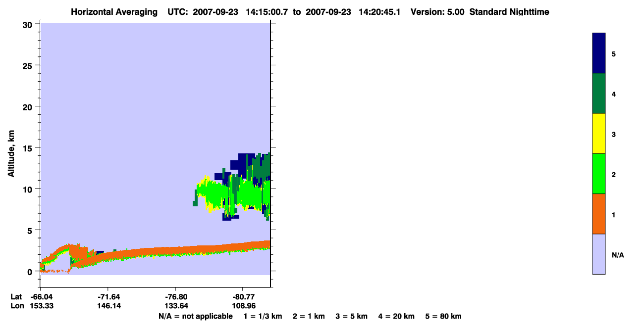Click legend text '5 = 80 km'
This screenshot has height=330, width=644.
(x=444, y=316)
